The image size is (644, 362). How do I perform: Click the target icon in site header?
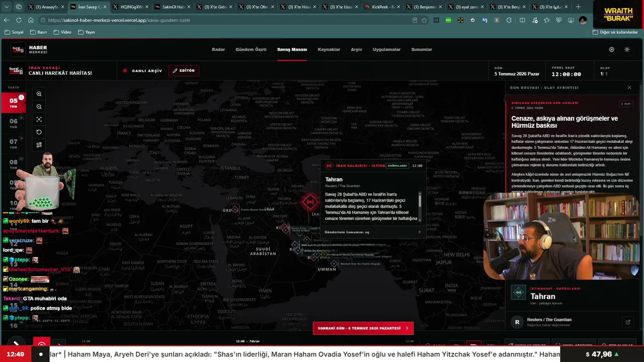pos(612,50)
